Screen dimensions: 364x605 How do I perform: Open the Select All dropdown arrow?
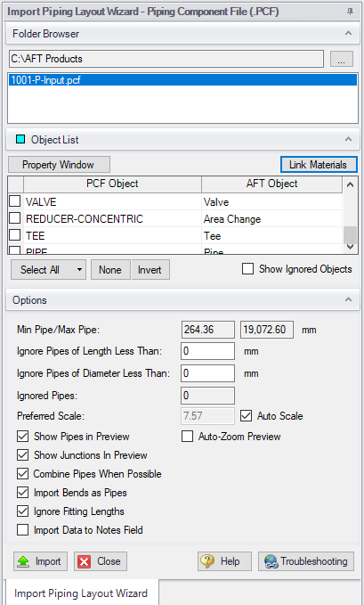pyautogui.click(x=79, y=269)
